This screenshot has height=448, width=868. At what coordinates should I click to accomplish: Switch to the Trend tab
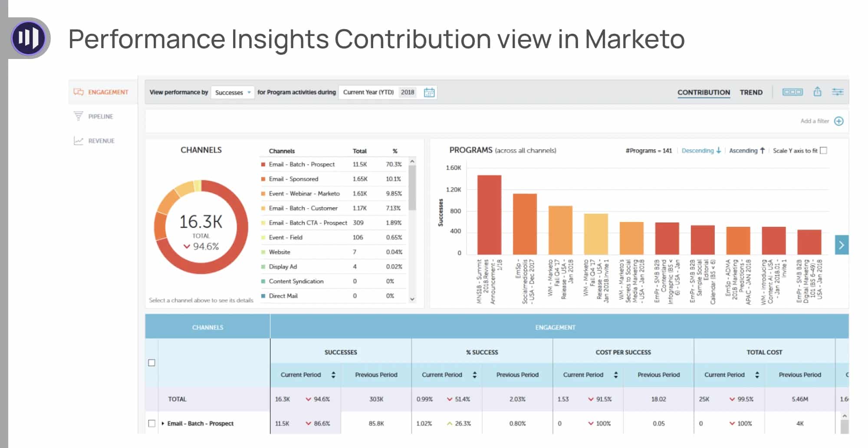pyautogui.click(x=751, y=92)
